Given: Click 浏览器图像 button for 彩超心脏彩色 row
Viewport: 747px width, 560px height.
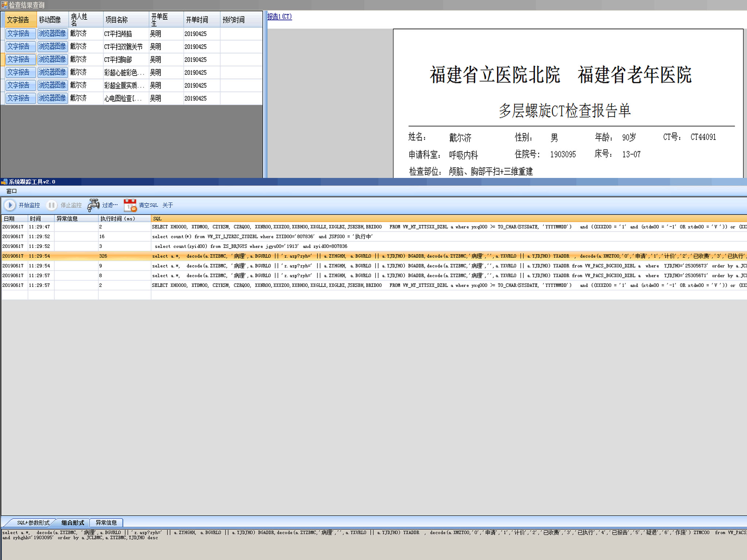Looking at the screenshot, I should (53, 72).
